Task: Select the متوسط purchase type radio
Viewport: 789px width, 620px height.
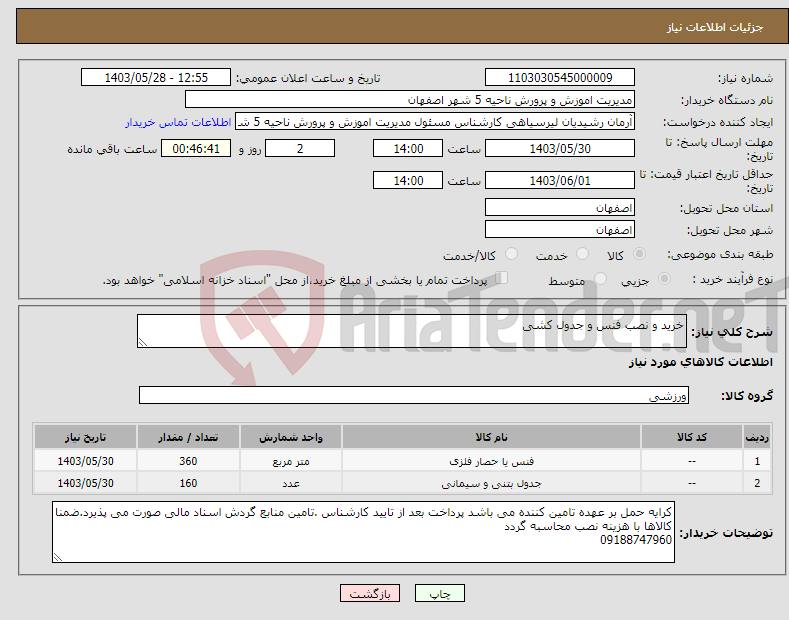Action: (x=600, y=278)
